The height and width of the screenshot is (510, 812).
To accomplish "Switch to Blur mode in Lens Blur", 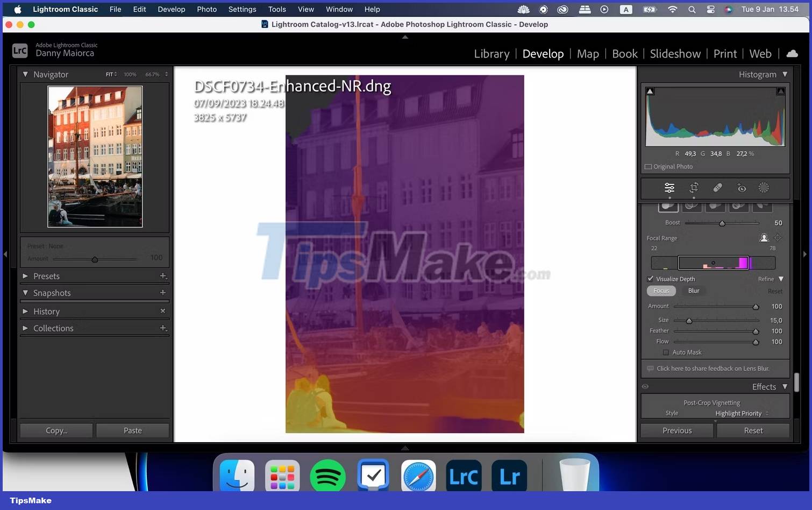I will (693, 291).
